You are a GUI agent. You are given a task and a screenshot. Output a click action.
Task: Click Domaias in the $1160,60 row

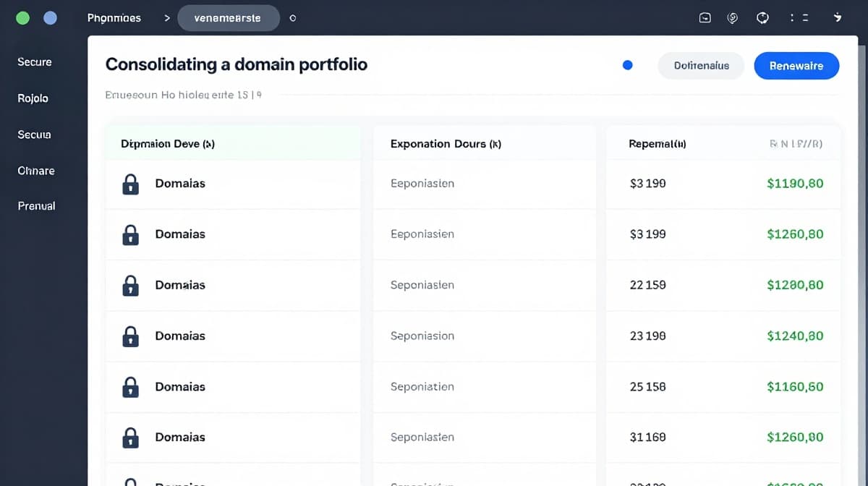coord(180,387)
